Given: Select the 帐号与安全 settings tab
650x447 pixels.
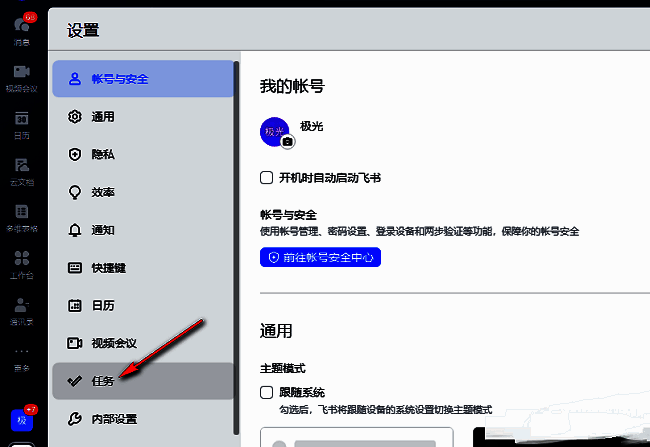Looking at the screenshot, I should pyautogui.click(x=143, y=79).
